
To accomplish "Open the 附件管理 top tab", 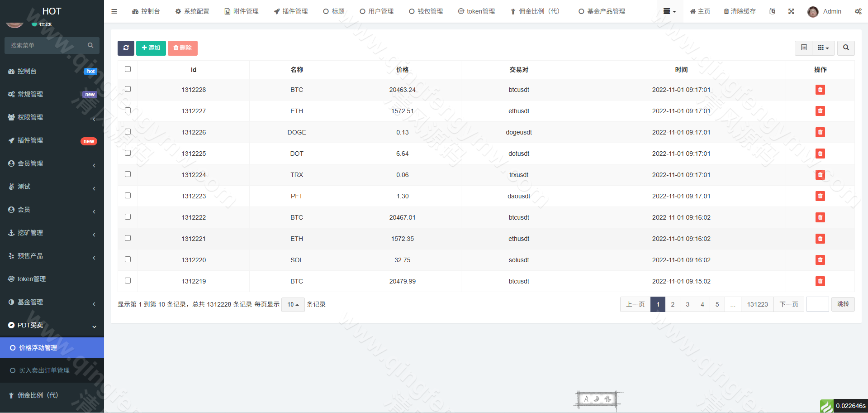I will pos(242,11).
